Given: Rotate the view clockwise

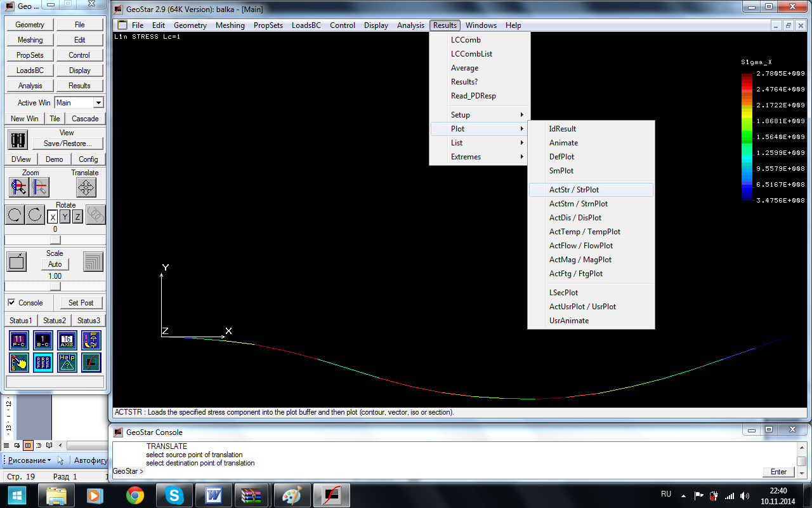Looking at the screenshot, I should tap(36, 215).
